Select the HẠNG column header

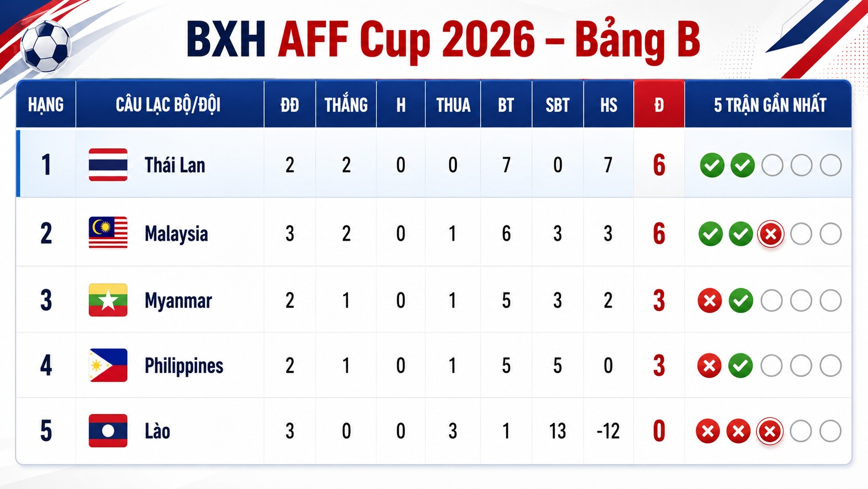(x=46, y=104)
